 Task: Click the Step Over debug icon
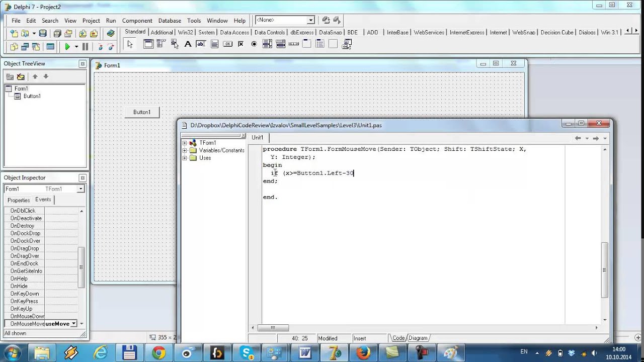[x=111, y=47]
